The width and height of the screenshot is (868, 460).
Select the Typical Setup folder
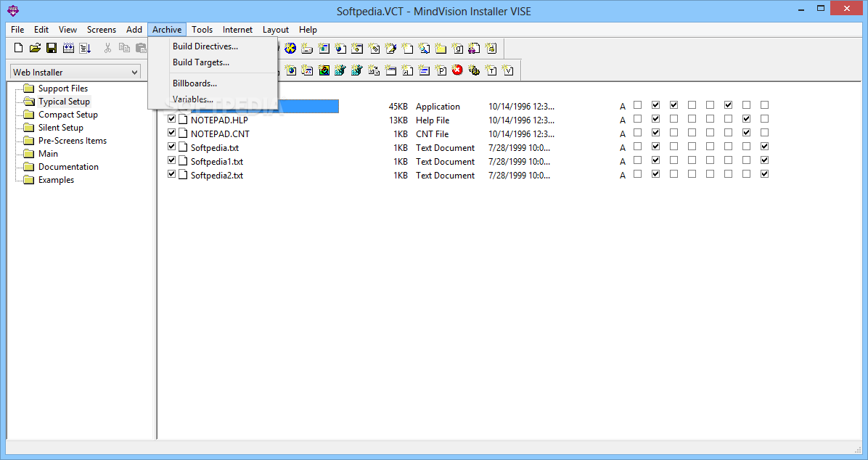pyautogui.click(x=64, y=102)
